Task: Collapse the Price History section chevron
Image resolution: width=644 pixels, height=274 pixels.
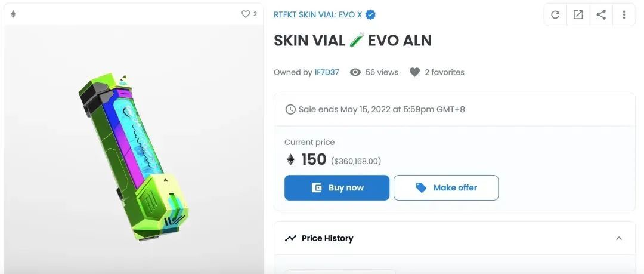Action: click(x=619, y=238)
